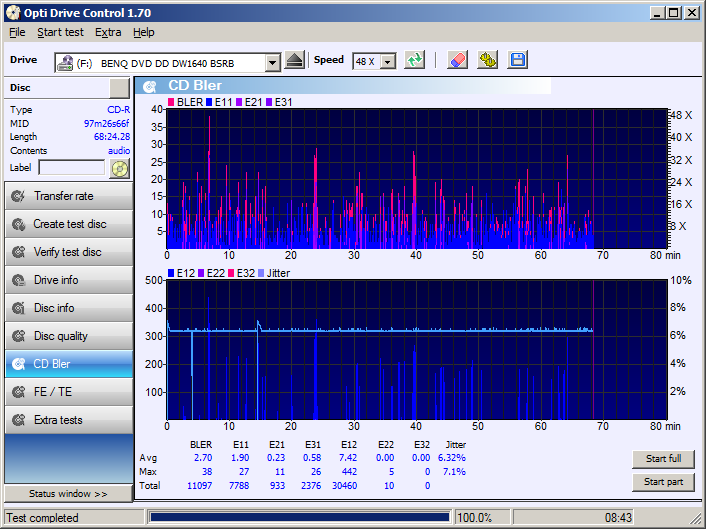Open the FE / TE test
The image size is (706, 529).
pos(68,392)
